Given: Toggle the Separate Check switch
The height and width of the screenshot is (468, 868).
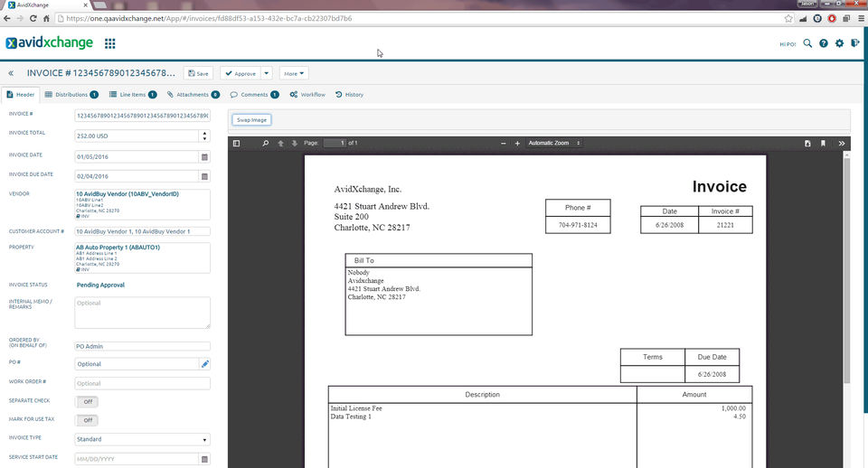Looking at the screenshot, I should [87, 402].
